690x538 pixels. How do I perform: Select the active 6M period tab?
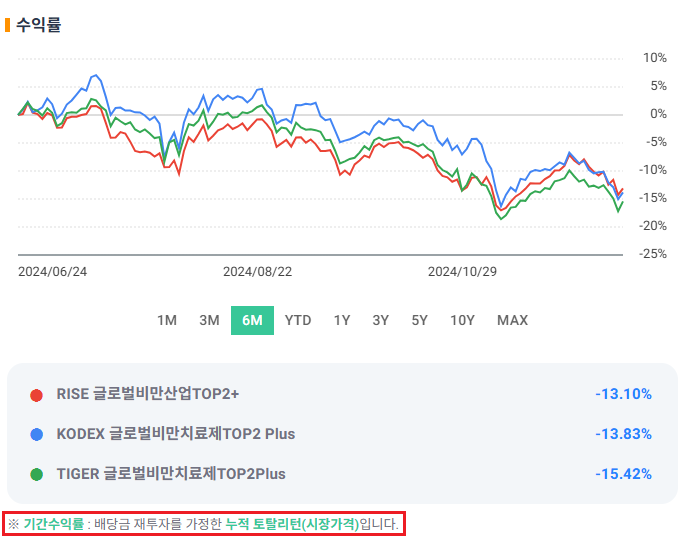point(252,320)
